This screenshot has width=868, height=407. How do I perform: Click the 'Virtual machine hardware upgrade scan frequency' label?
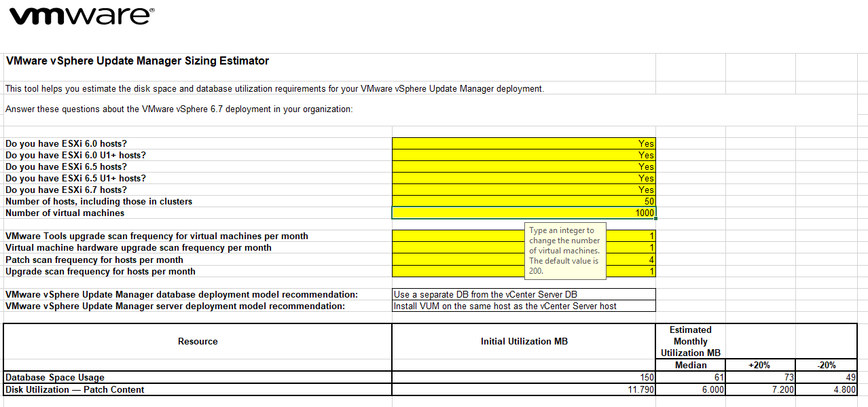coord(138,248)
